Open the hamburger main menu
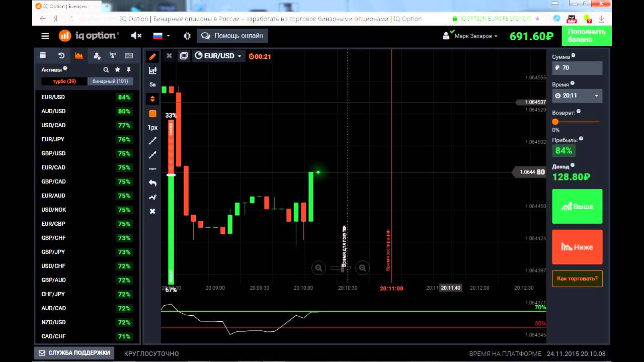644x362 pixels. click(45, 36)
